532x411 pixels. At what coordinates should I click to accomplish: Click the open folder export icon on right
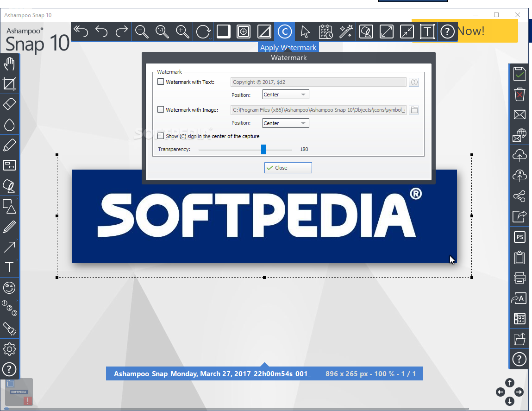tap(519, 339)
